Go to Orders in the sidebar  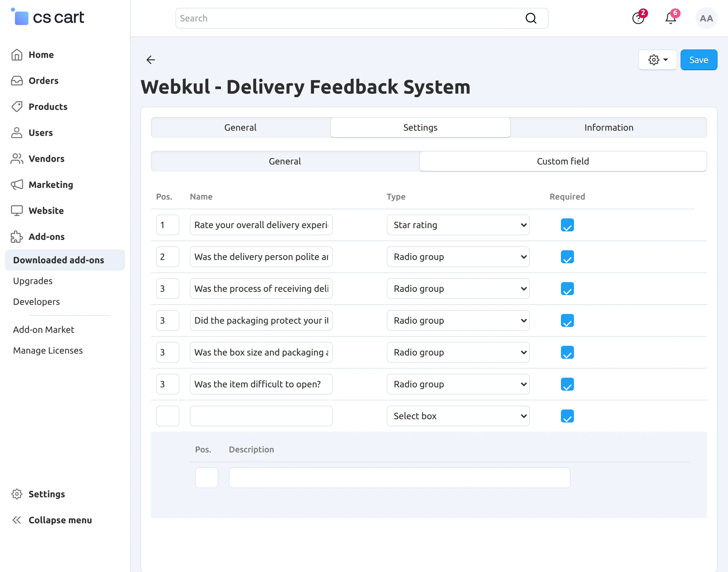point(44,81)
